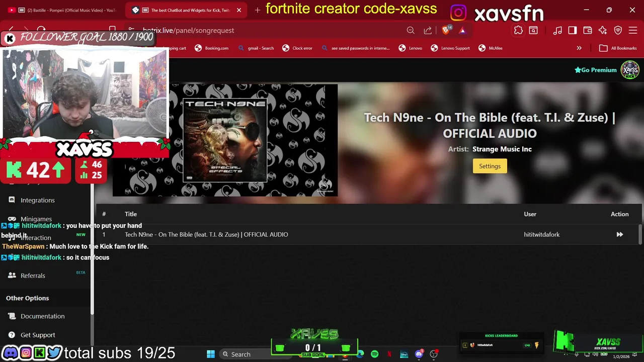This screenshot has width=644, height=362.
Task: Click the tab search toolbar icon
Action: click(533, 30)
